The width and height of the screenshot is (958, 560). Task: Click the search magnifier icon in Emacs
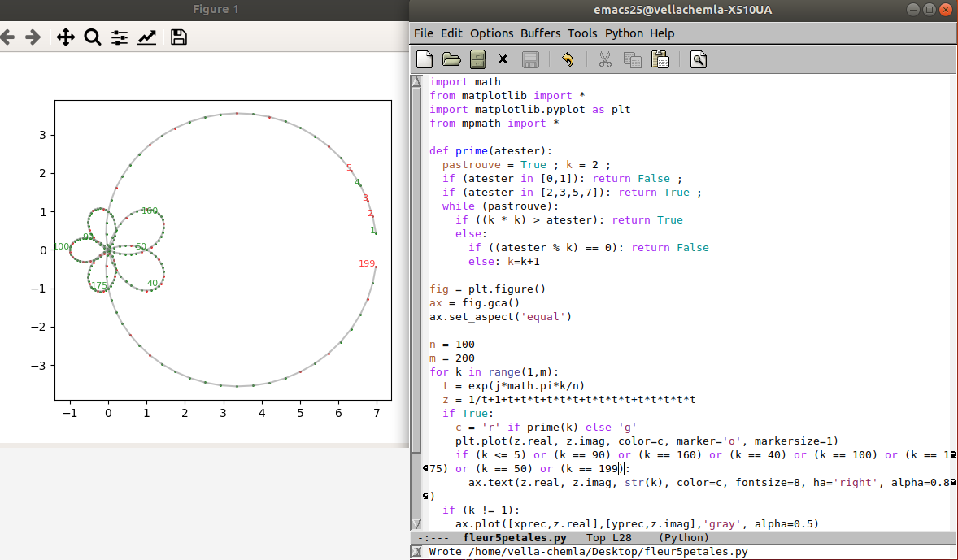pos(698,59)
